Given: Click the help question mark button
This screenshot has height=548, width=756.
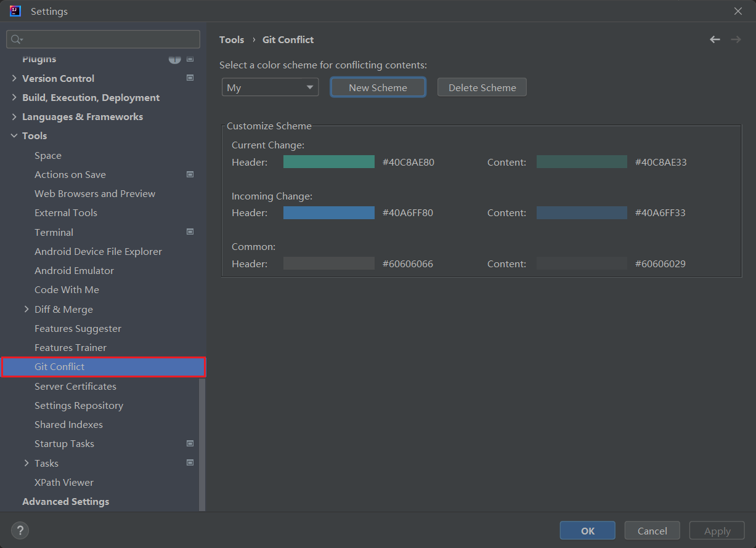Looking at the screenshot, I should point(20,530).
